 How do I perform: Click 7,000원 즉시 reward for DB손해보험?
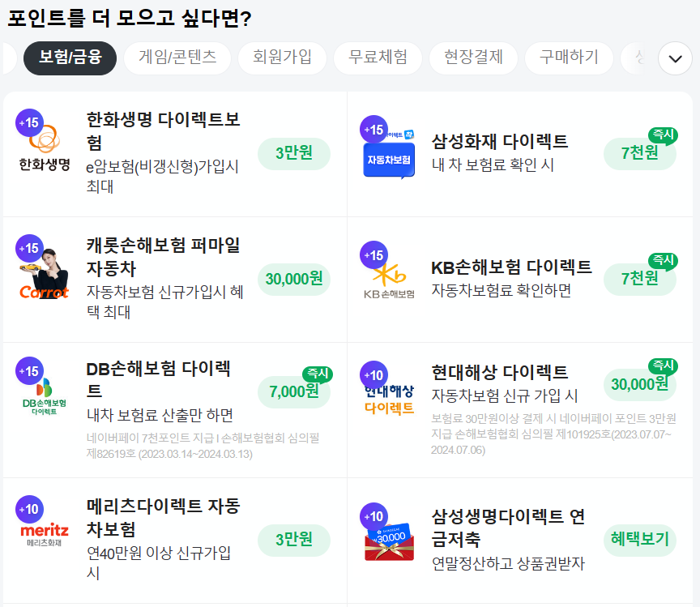(294, 391)
